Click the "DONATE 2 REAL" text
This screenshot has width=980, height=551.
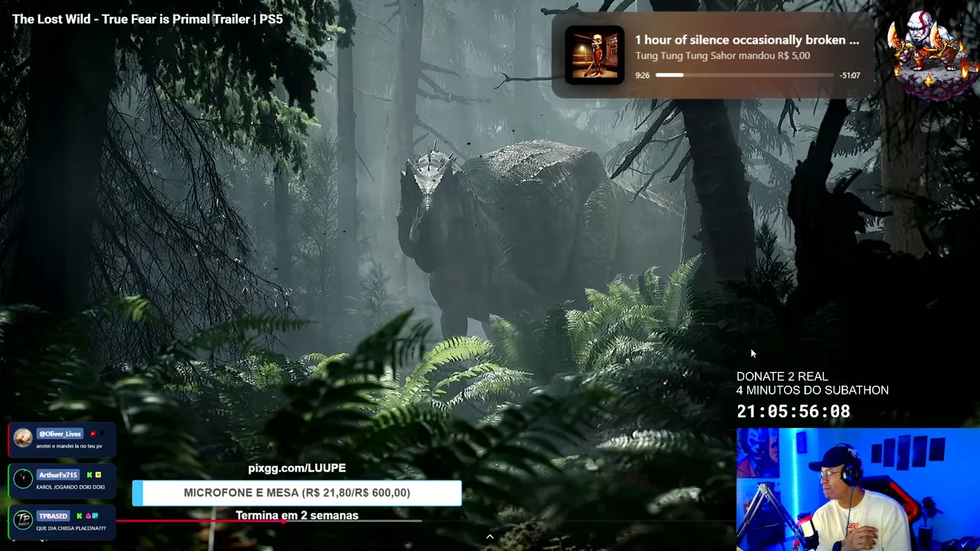pos(782,377)
